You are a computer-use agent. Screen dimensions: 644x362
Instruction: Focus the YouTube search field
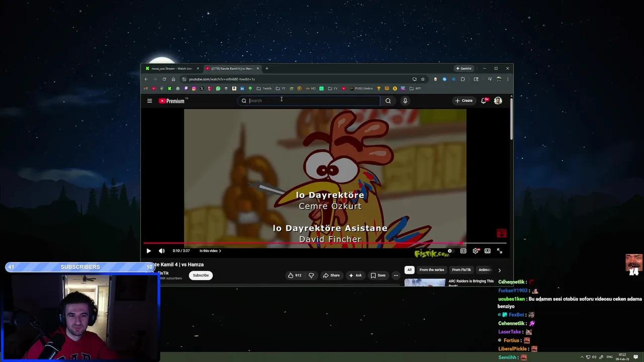coord(309,101)
